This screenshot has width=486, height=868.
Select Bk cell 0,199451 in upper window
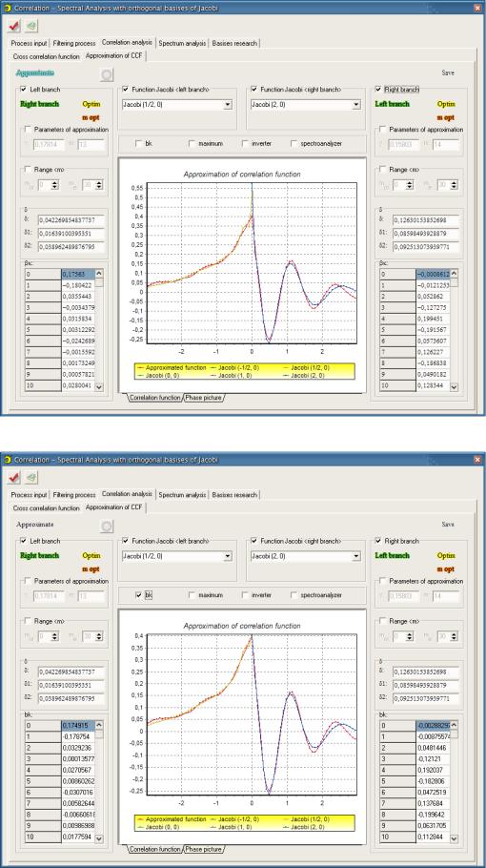(433, 319)
